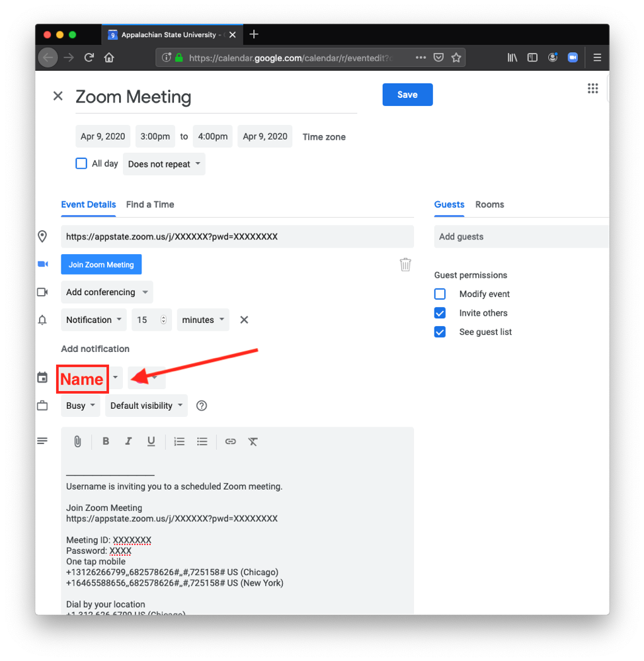Open the Notification type dropdown
The image size is (644, 661).
pos(94,320)
